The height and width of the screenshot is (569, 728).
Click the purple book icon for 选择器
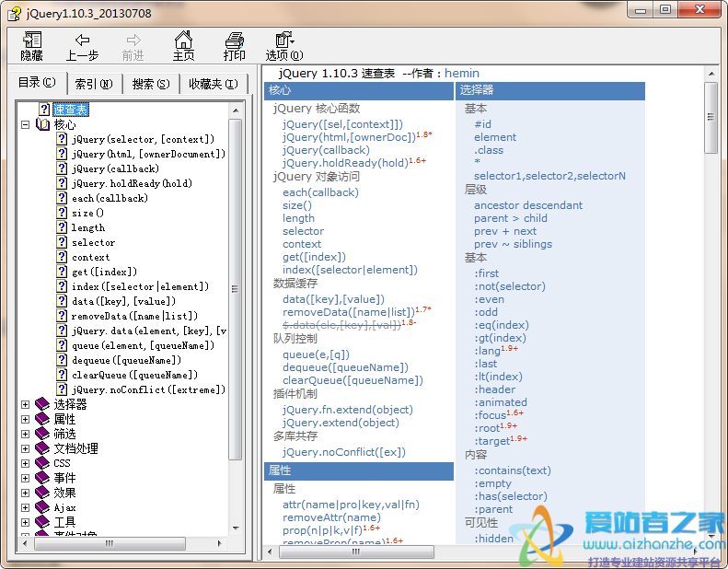(x=42, y=403)
